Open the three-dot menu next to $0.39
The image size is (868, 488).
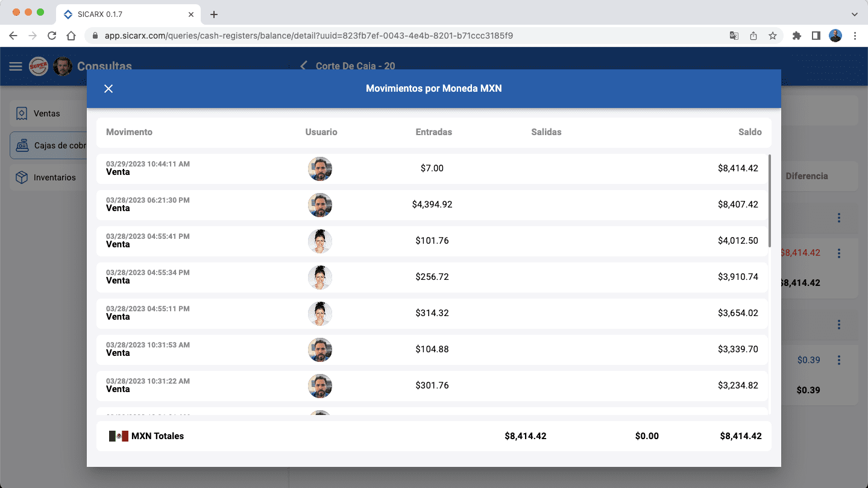coord(838,360)
